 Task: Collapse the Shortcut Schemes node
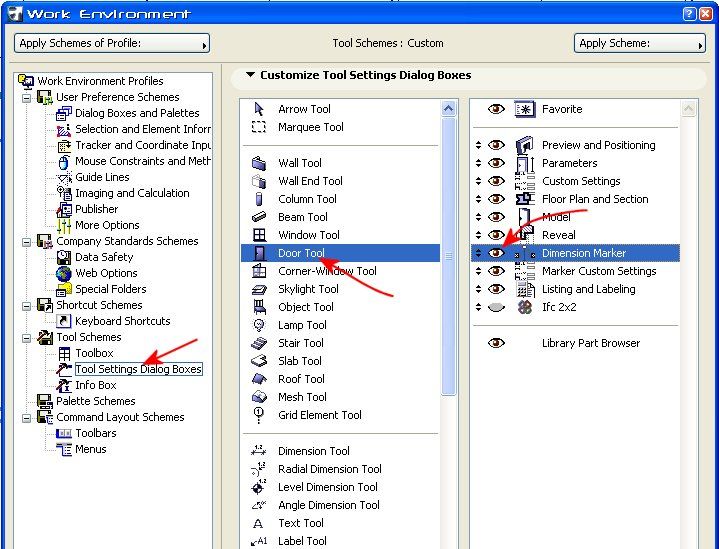point(27,305)
